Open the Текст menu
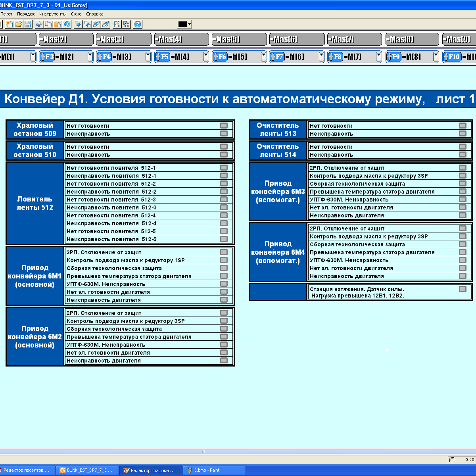The image size is (476, 476). [7, 14]
